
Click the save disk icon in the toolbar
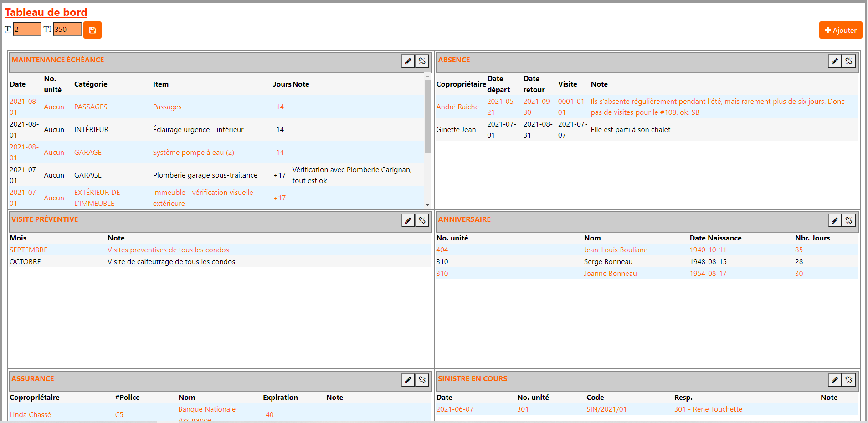pos(92,30)
